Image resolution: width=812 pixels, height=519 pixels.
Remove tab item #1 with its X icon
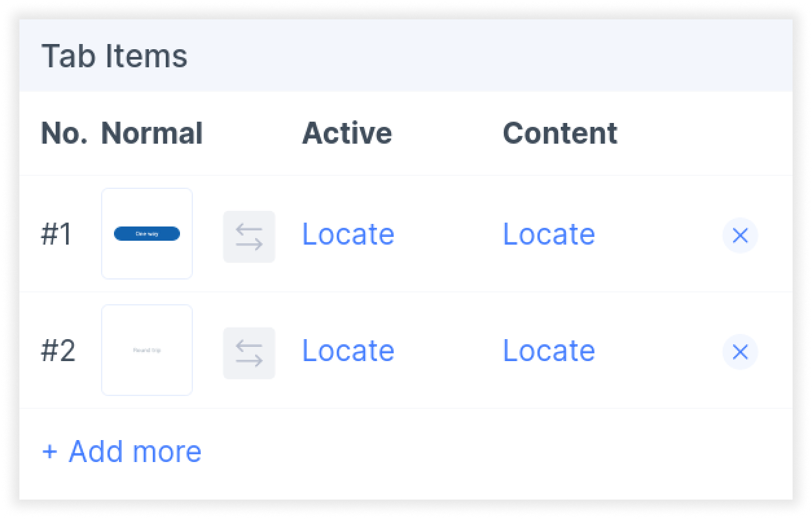coord(740,236)
